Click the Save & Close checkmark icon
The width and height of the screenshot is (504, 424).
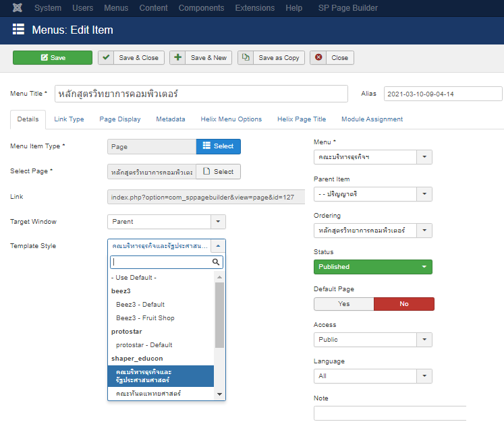tap(107, 58)
